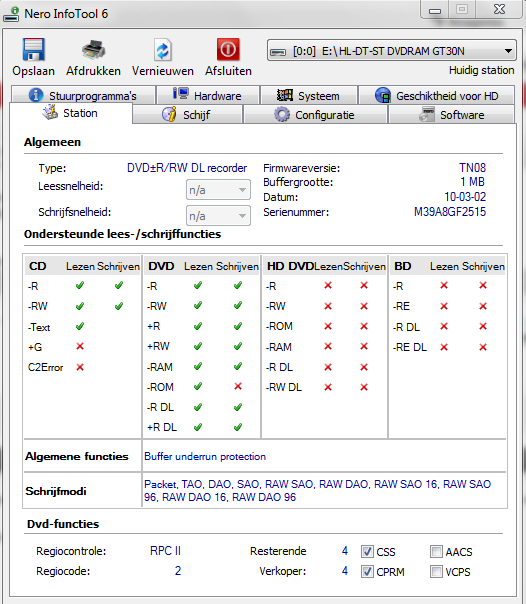Image resolution: width=526 pixels, height=604 pixels.
Task: Click the Vernieuwen refresh icon
Action: (x=162, y=50)
